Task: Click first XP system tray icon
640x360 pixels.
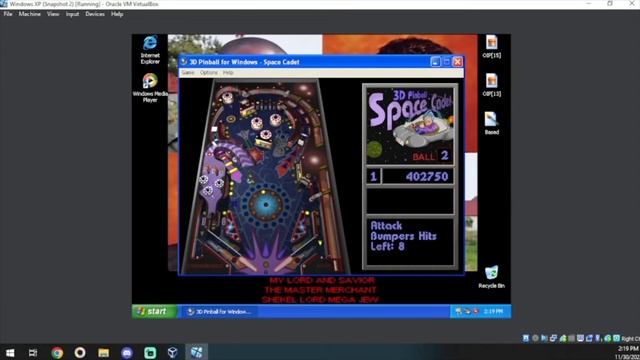Action: click(x=458, y=311)
